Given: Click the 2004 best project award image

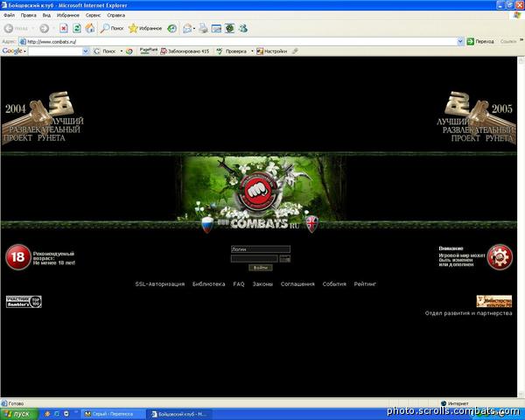Looking at the screenshot, I should point(43,118).
